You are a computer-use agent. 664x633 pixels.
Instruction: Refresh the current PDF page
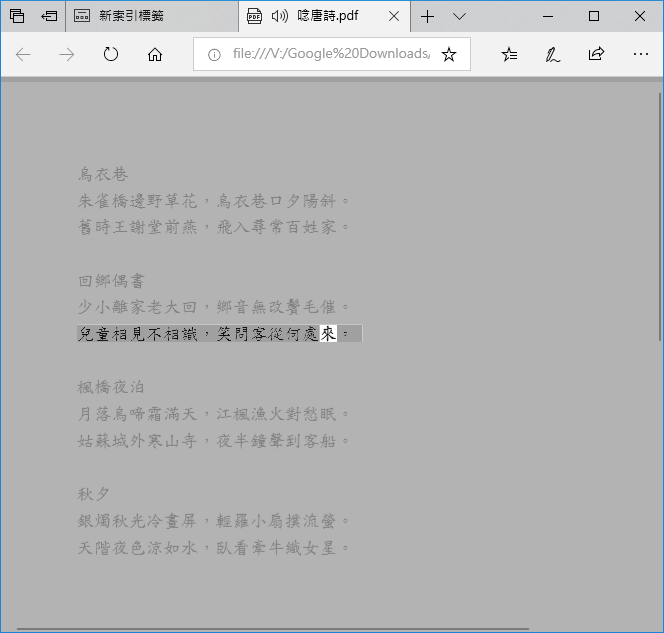click(111, 54)
